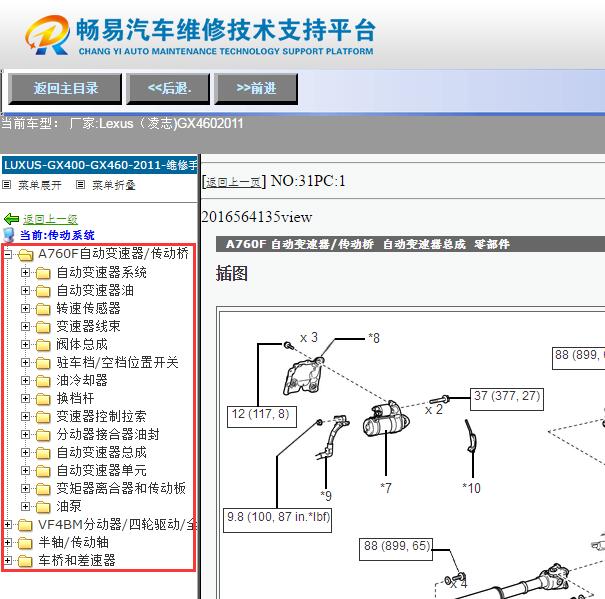Viewport: 605px width, 599px height.
Task: Open the 阀体总成 tree item
Action: pyautogui.click(x=82, y=344)
